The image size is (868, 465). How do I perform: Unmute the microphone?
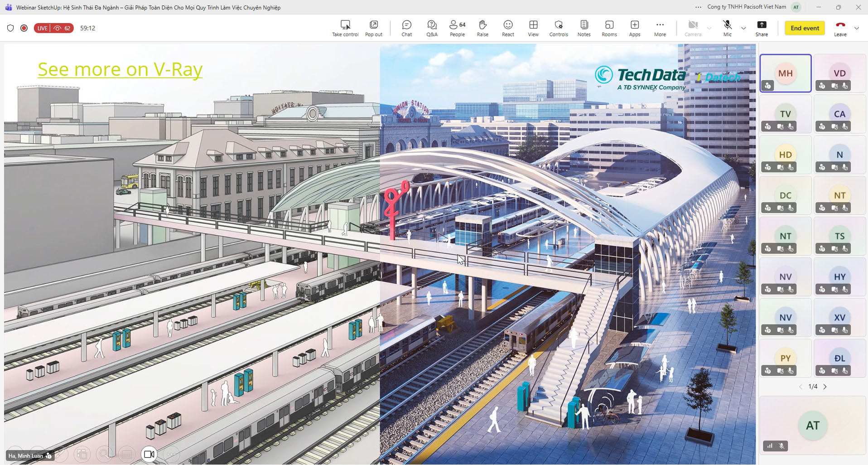(x=727, y=28)
